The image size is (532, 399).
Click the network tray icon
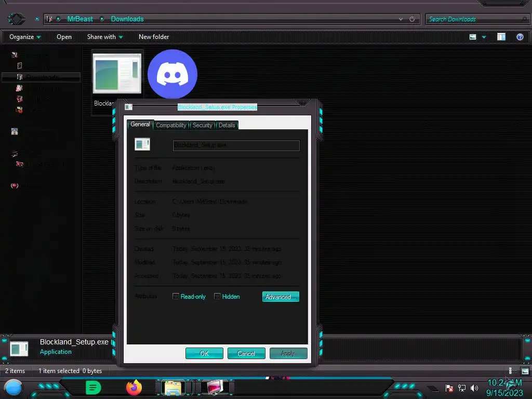pos(461,388)
